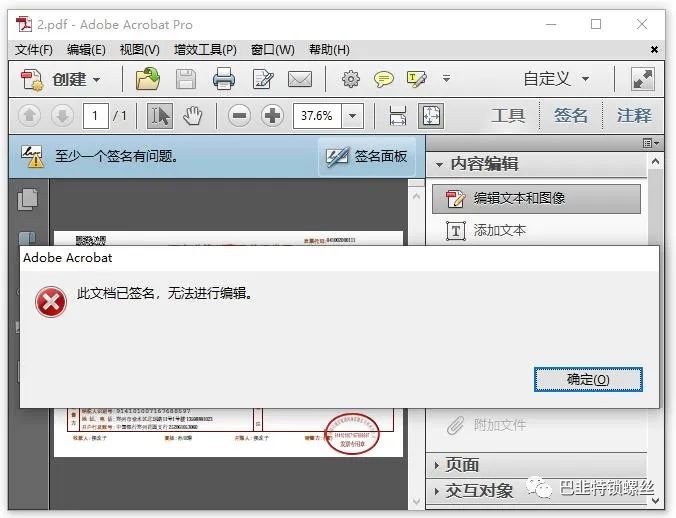Click the fit full page icon
676x518 pixels.
tap(431, 115)
